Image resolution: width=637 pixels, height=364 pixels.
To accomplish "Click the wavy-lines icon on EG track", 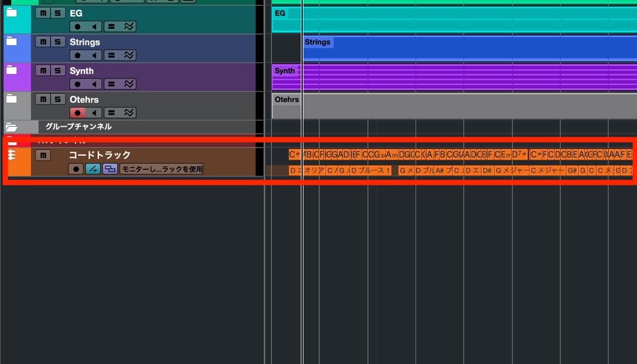I will tap(129, 27).
